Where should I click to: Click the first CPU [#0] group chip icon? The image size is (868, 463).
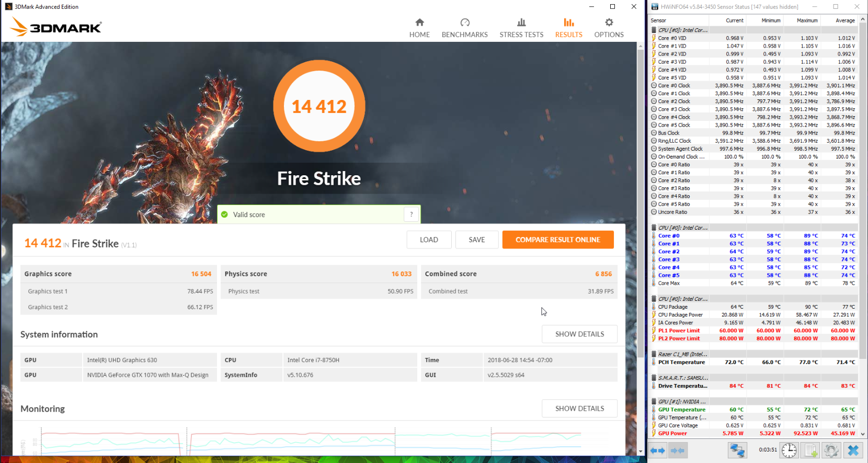click(x=654, y=30)
